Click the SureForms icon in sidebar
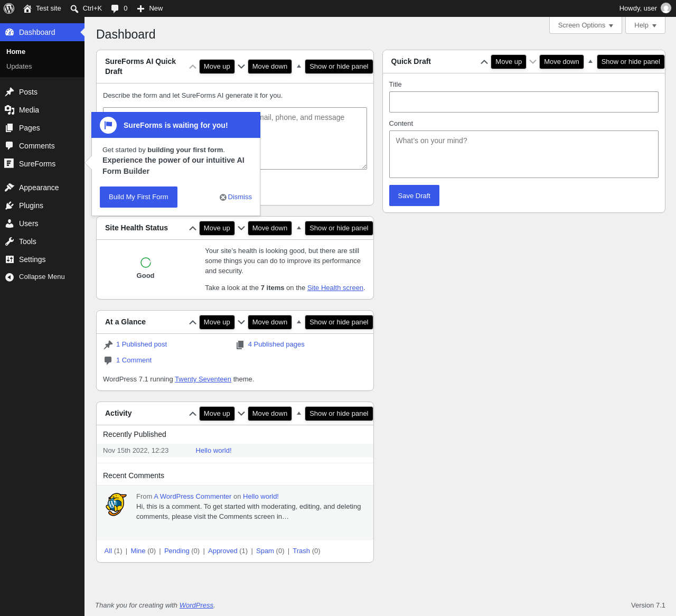 [x=9, y=164]
